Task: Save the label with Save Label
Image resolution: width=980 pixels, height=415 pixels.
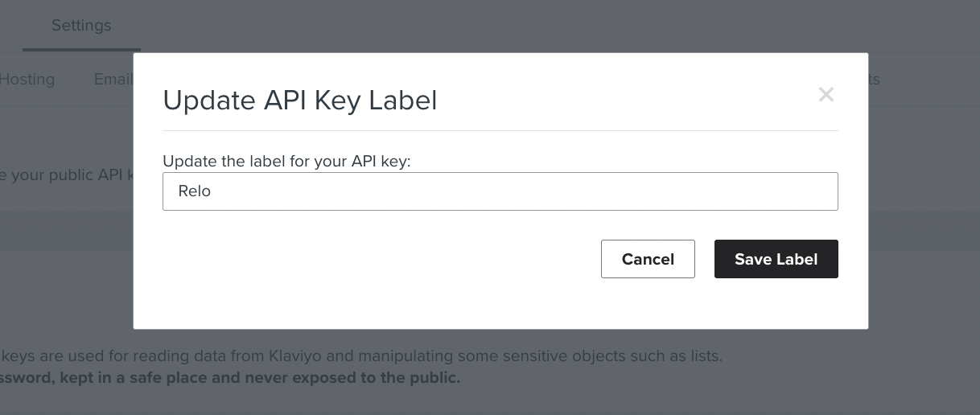Action: click(x=776, y=259)
